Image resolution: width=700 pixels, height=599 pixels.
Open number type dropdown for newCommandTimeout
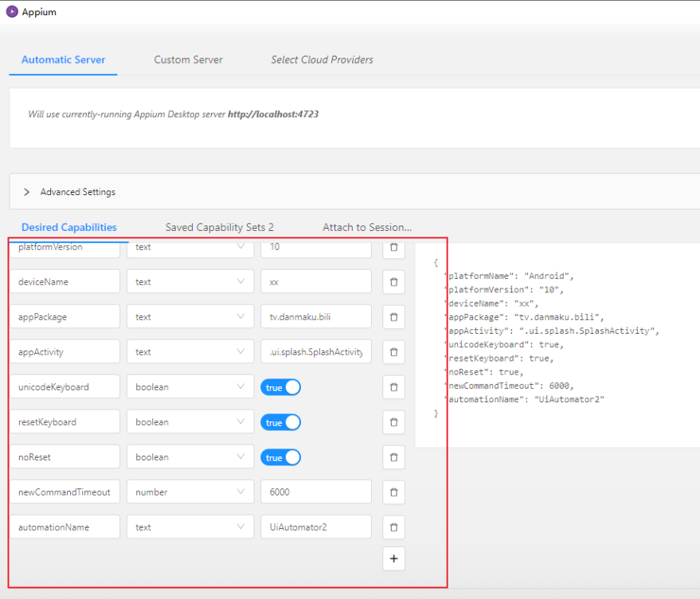pos(190,492)
